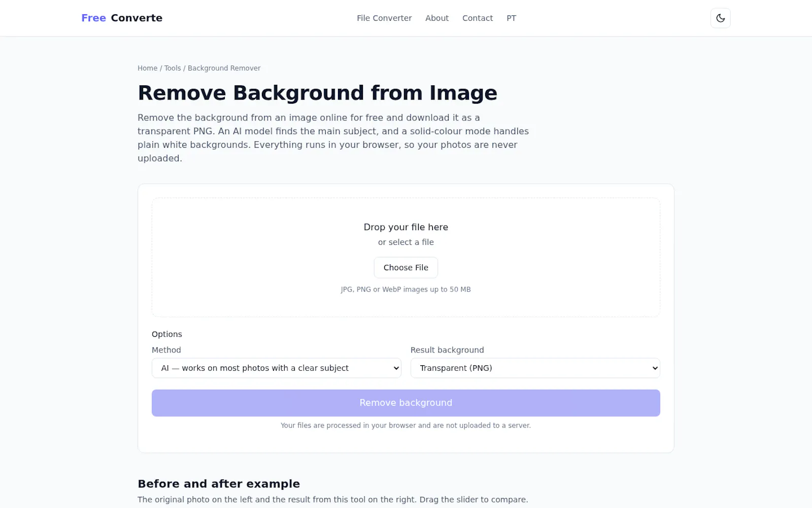The image size is (812, 508).
Task: Click the 'Options' label
Action: coord(167,334)
